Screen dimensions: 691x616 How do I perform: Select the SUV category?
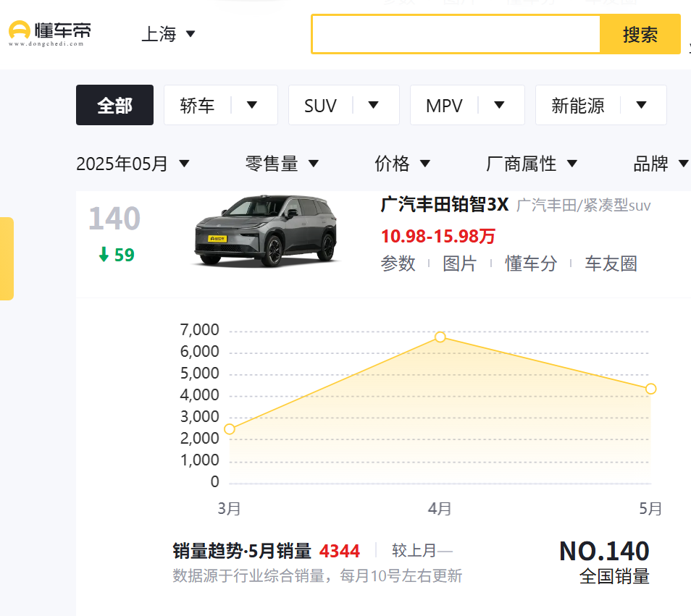pyautogui.click(x=320, y=106)
